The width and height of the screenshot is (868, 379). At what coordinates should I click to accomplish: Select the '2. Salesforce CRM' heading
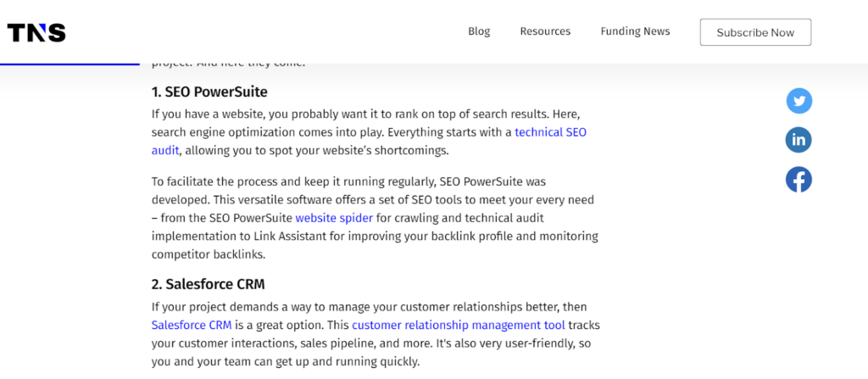point(209,285)
